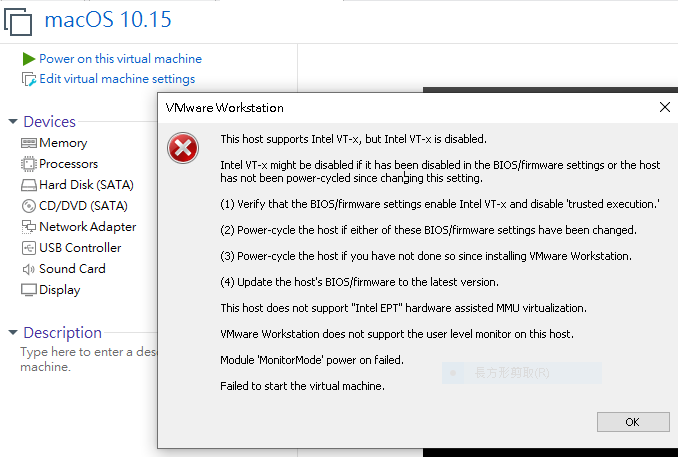
Task: Open Edit virtual machine settings
Action: [117, 79]
